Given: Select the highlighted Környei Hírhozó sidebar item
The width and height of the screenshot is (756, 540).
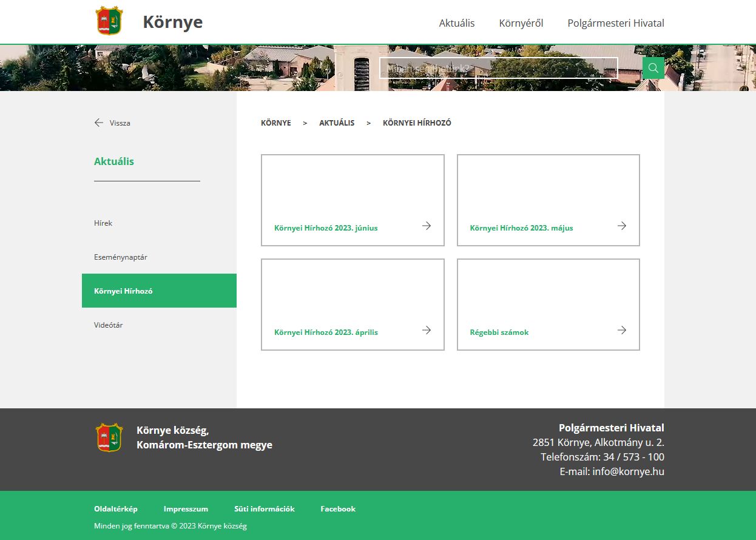Looking at the screenshot, I should click(x=159, y=291).
